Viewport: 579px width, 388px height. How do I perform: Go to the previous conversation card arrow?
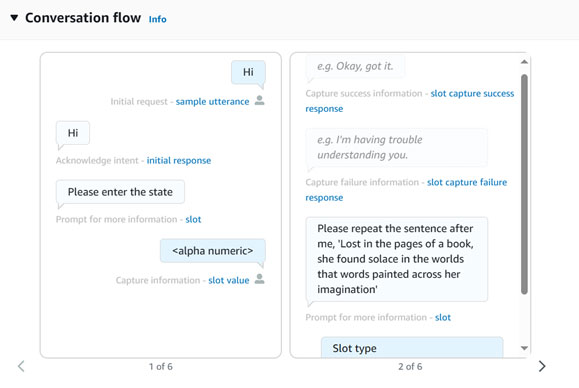coord(21,366)
